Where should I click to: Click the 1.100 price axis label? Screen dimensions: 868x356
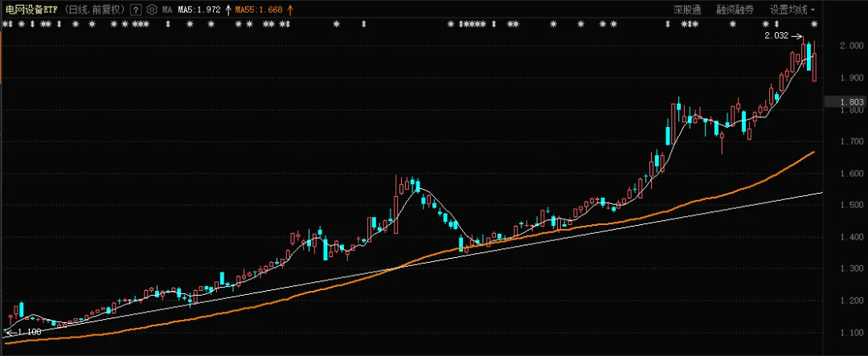pos(853,333)
